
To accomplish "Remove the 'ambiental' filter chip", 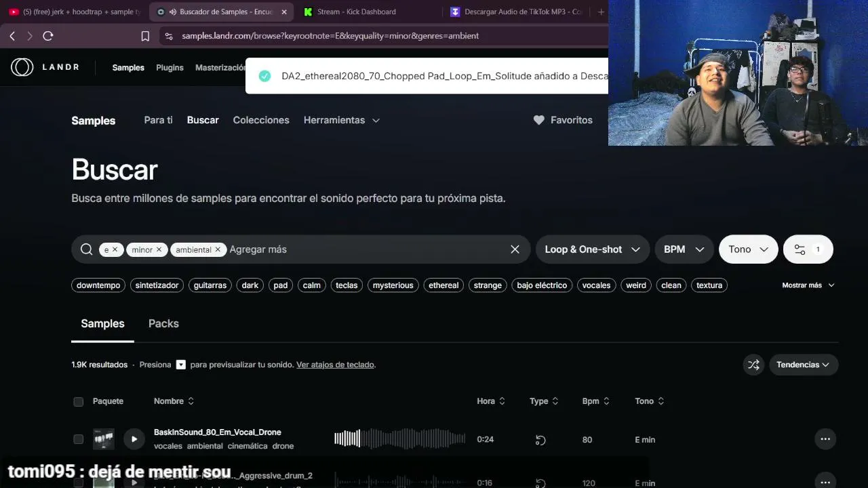I will [218, 249].
